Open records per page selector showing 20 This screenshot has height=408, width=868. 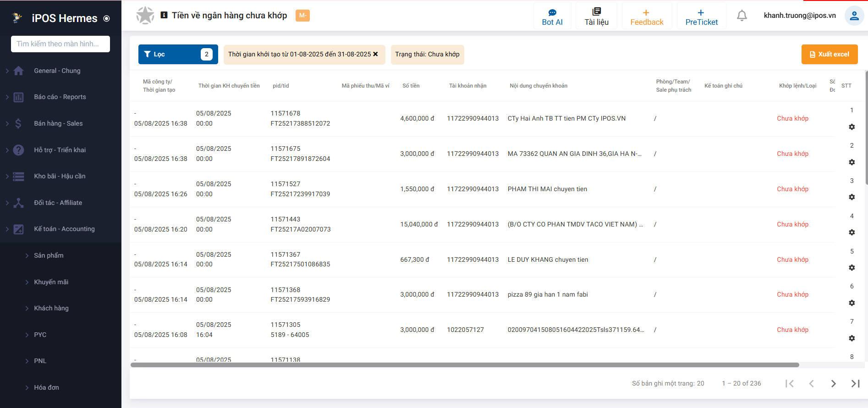tap(700, 384)
